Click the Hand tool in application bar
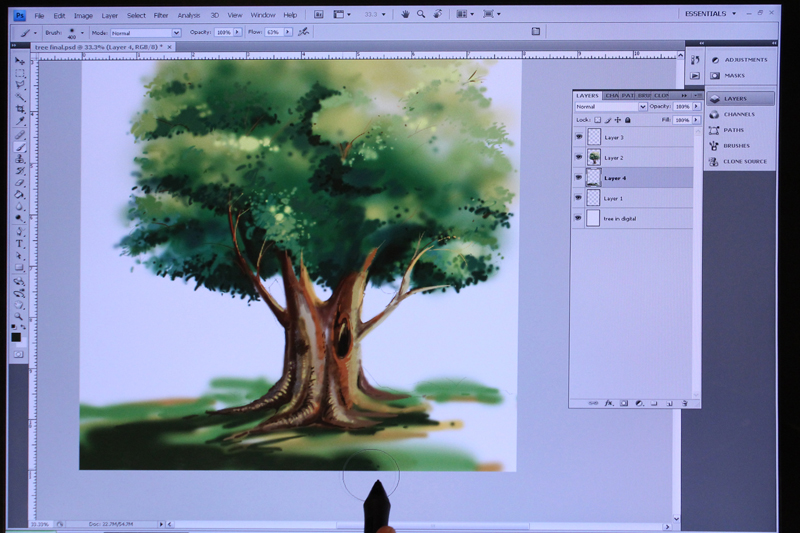800x533 pixels. click(405, 14)
